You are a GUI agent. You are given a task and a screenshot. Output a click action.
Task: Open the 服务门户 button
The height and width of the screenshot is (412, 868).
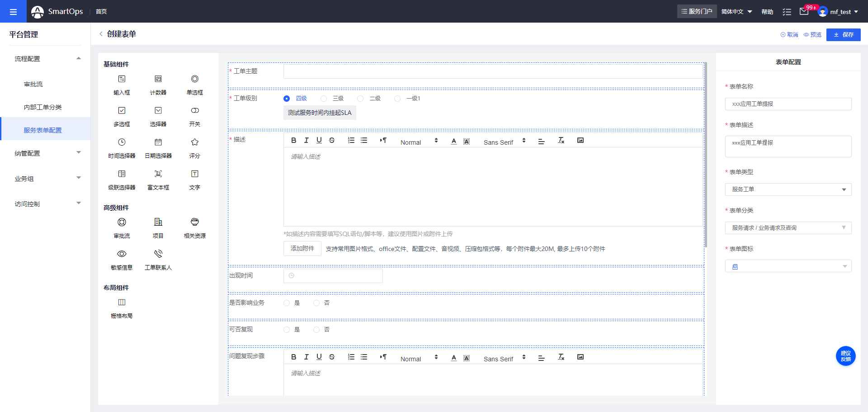tap(697, 11)
